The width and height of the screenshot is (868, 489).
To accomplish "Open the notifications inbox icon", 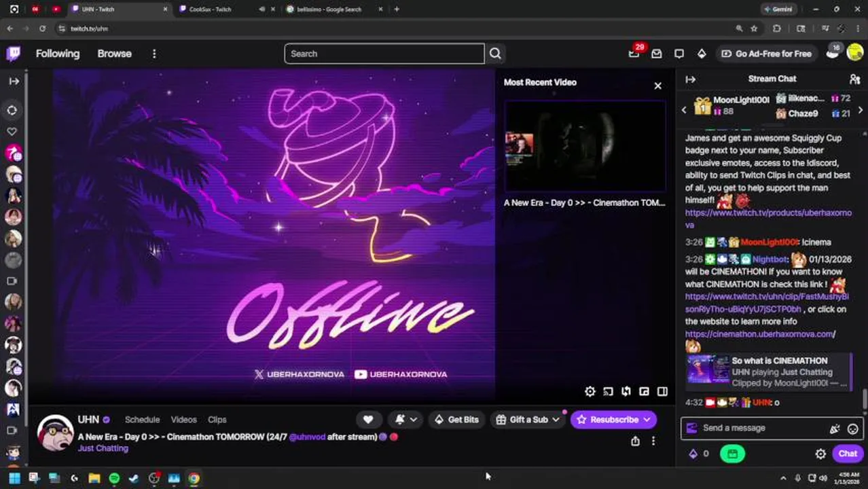I will (657, 54).
